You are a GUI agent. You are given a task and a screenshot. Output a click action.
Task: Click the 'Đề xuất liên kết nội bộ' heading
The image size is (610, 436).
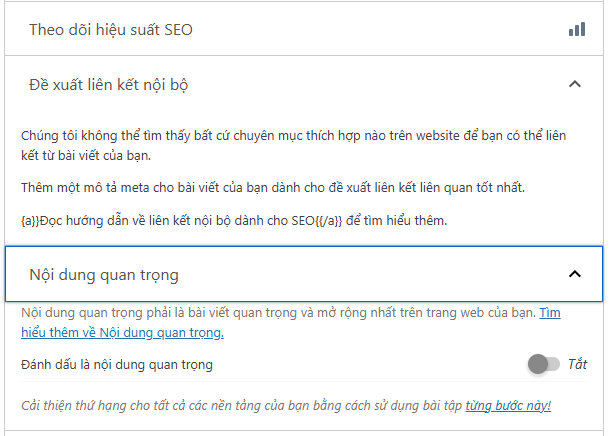pyautogui.click(x=109, y=84)
